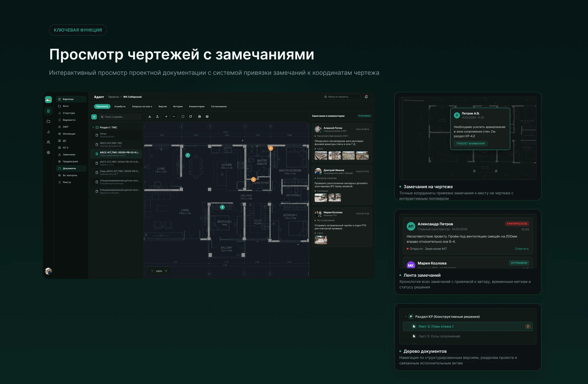Click the print icon in the drawing toolbar
This screenshot has height=384, width=588.
coord(199,116)
